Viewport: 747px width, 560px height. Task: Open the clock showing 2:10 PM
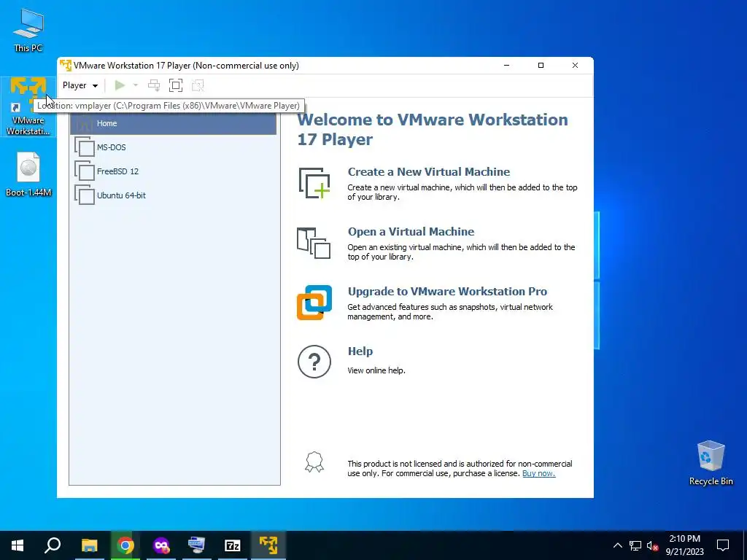click(x=684, y=545)
